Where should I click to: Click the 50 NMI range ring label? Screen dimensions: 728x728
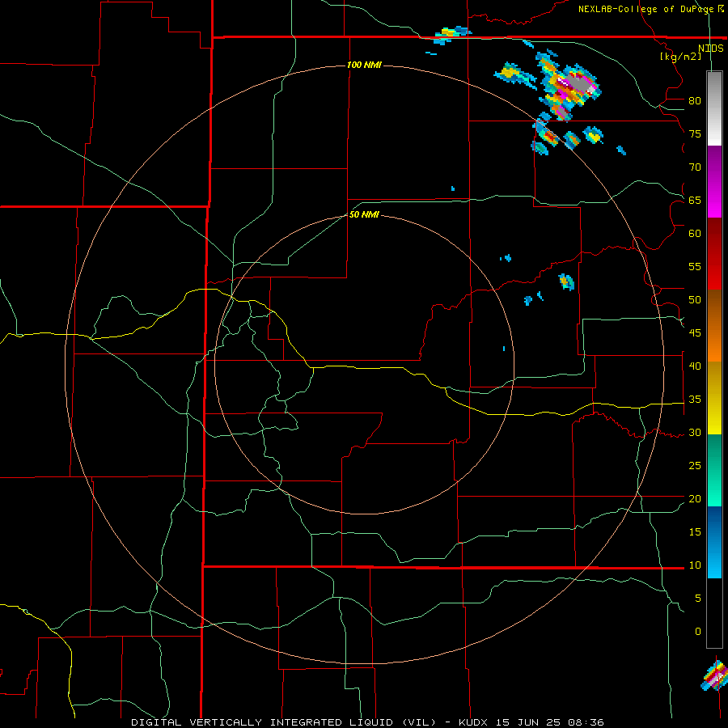(364, 214)
